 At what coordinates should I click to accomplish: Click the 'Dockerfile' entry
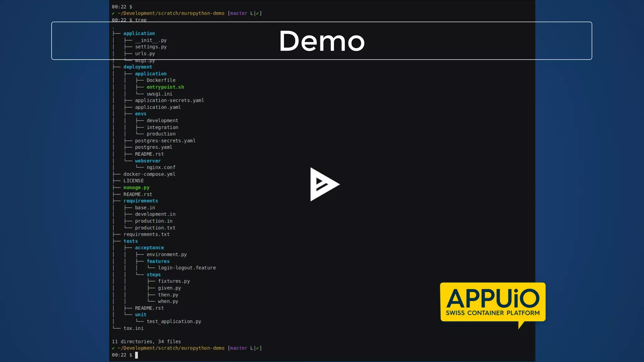(x=161, y=80)
